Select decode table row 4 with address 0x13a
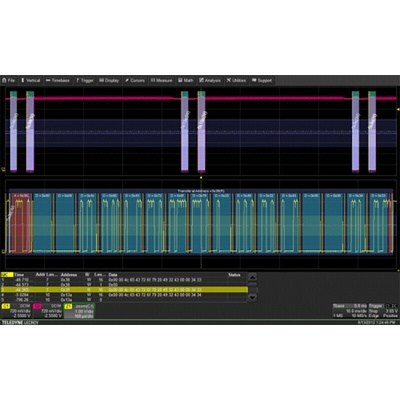Image resolution: width=400 pixels, height=400 pixels. coord(124,295)
